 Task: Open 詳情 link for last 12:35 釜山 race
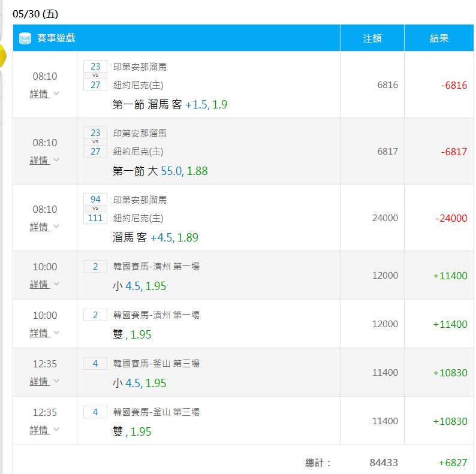pos(40,430)
